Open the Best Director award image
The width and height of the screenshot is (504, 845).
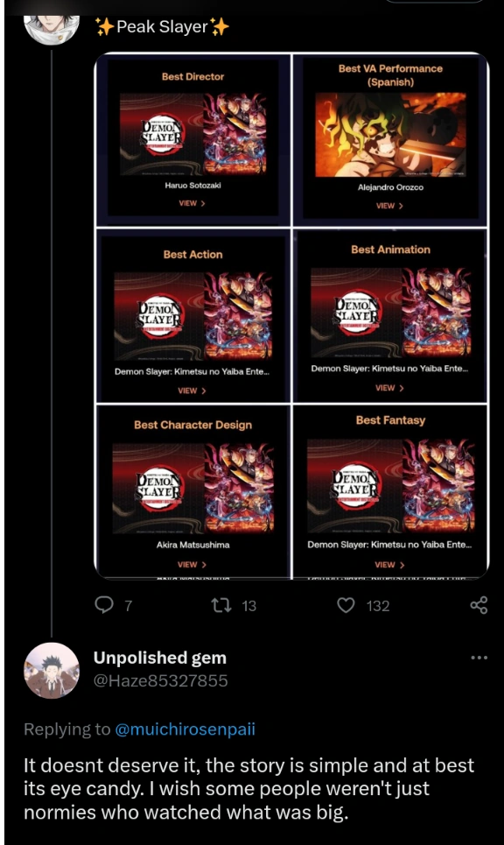(x=192, y=135)
